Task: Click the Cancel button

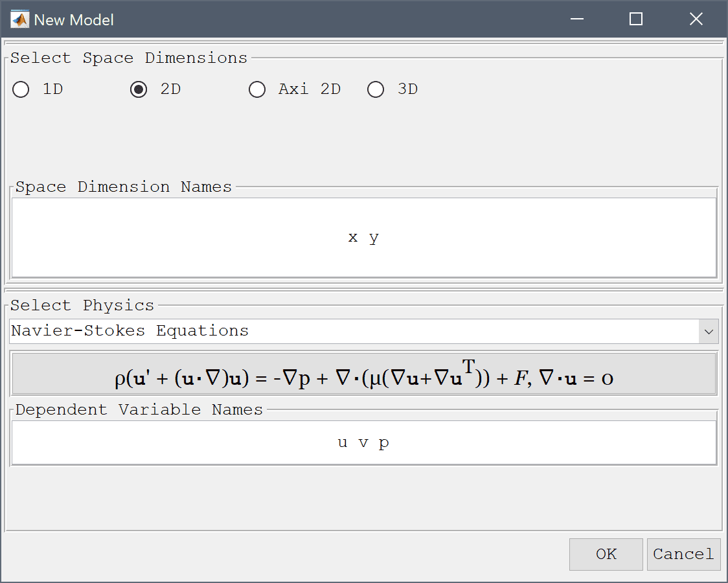Action: 683,554
